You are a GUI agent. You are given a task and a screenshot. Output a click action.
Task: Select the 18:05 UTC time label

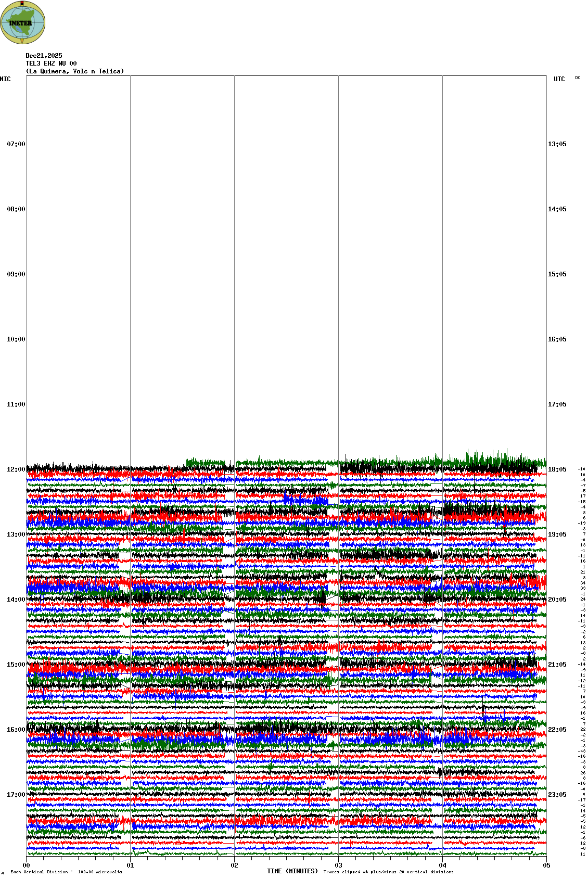tap(557, 469)
